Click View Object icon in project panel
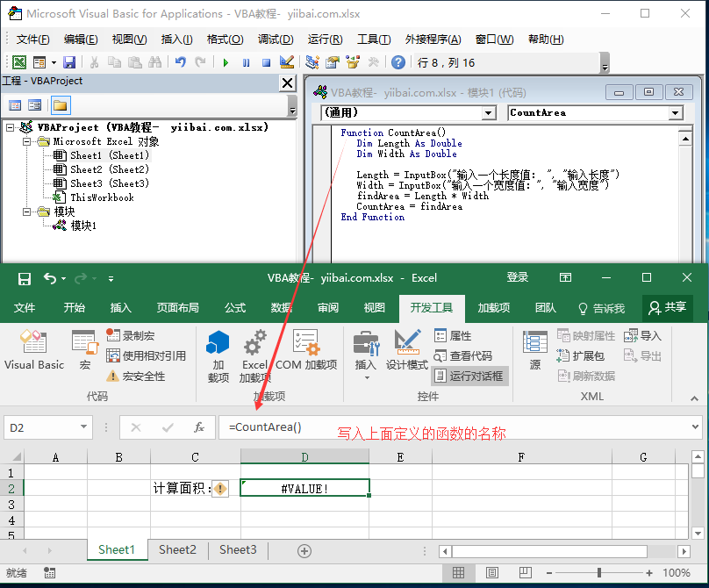 (x=34, y=105)
